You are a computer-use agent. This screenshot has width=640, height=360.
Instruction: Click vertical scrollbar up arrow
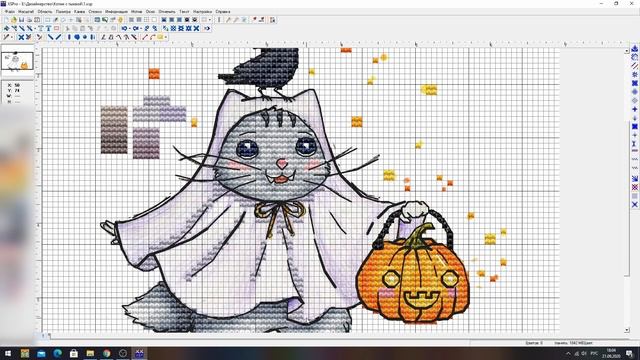pos(627,51)
